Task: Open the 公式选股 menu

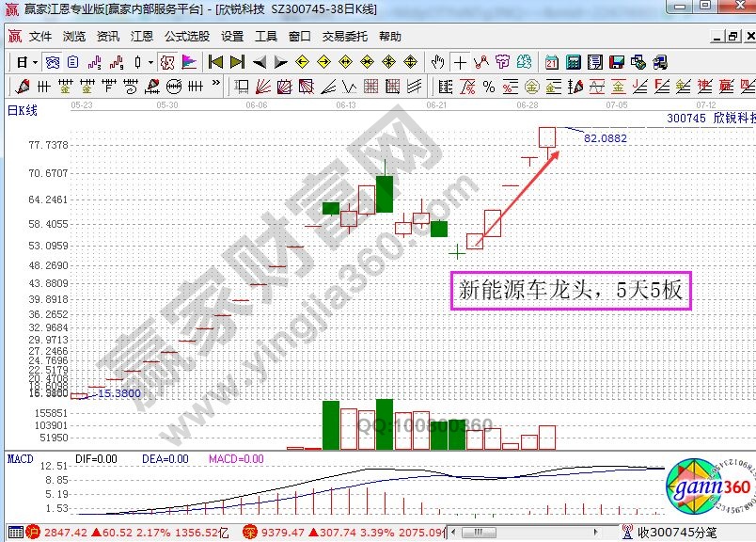Action: click(x=186, y=37)
